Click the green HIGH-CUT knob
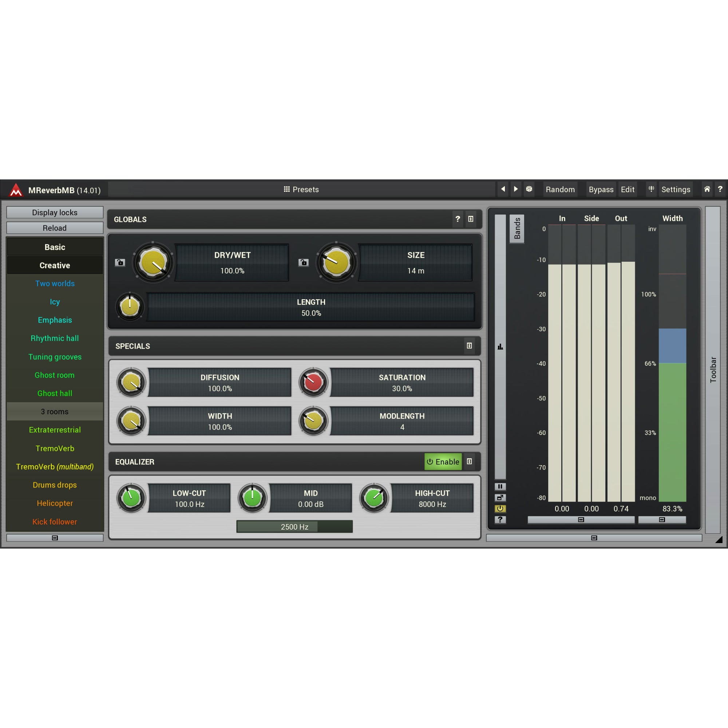The image size is (728, 728). [x=374, y=498]
